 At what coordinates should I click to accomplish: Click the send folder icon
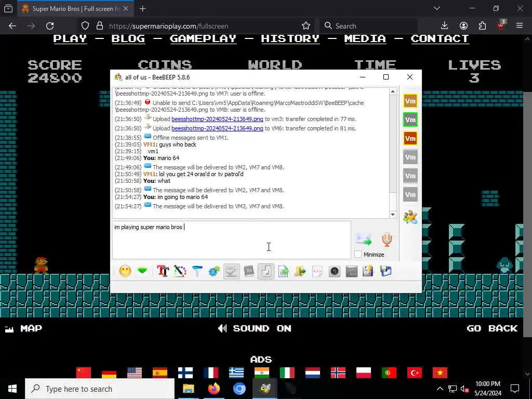pyautogui.click(x=300, y=271)
